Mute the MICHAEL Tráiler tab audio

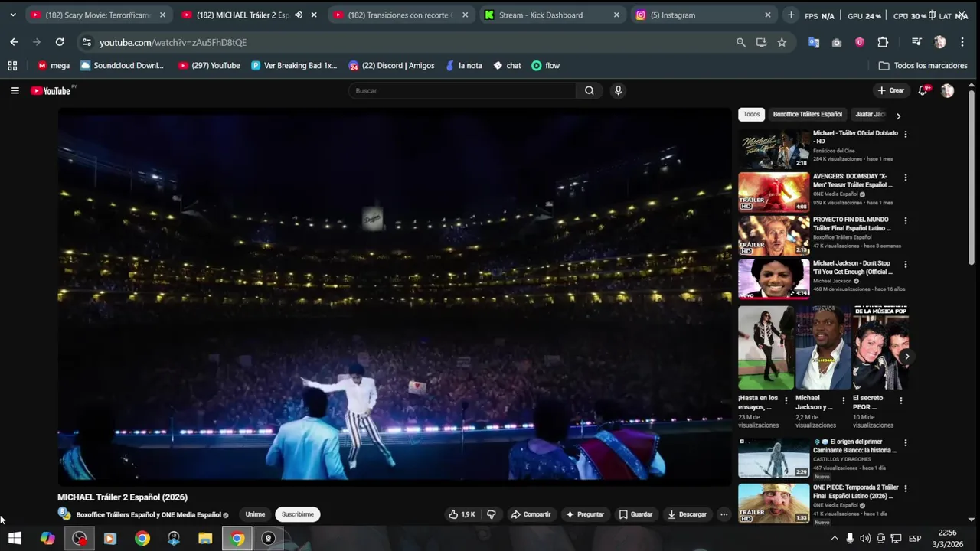299,15
